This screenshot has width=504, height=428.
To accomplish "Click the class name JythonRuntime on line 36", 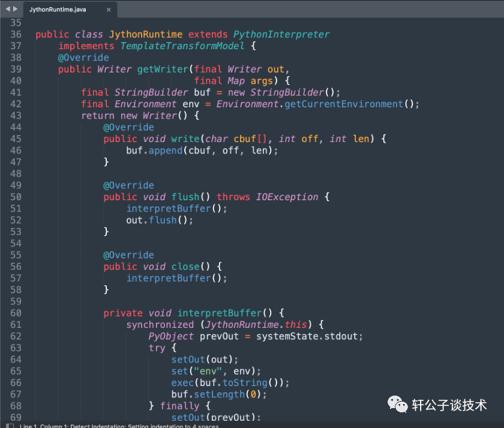I will (146, 34).
